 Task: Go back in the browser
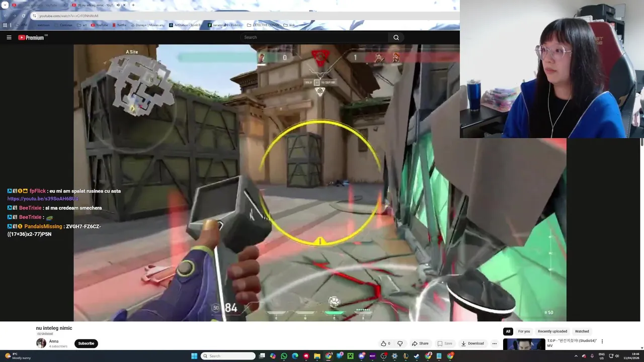click(x=6, y=16)
